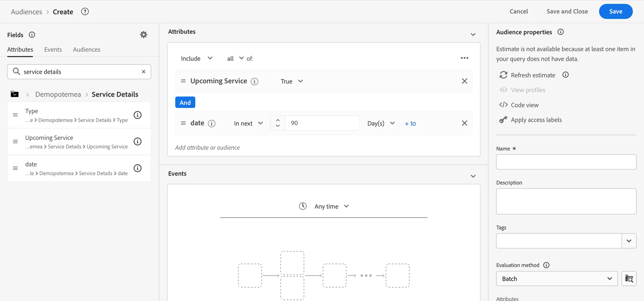Switch to the Audiences tab
644x301 pixels.
point(86,50)
